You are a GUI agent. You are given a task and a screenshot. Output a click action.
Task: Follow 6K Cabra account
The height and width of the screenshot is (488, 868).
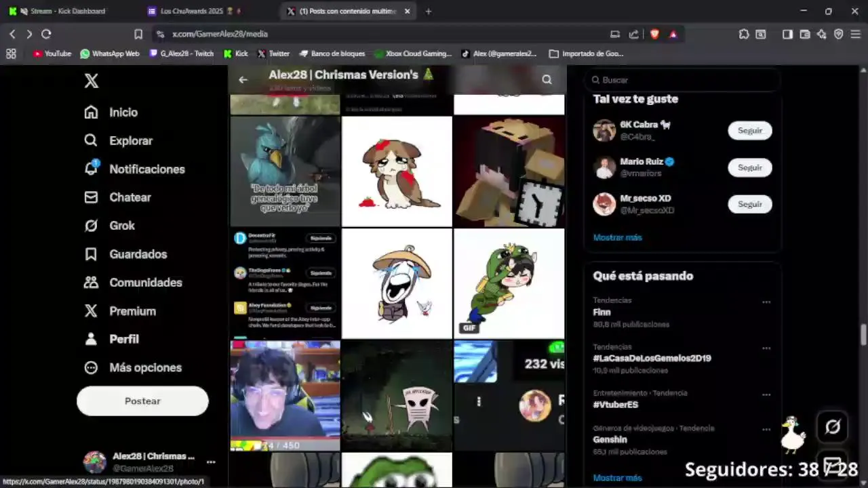tap(750, 131)
